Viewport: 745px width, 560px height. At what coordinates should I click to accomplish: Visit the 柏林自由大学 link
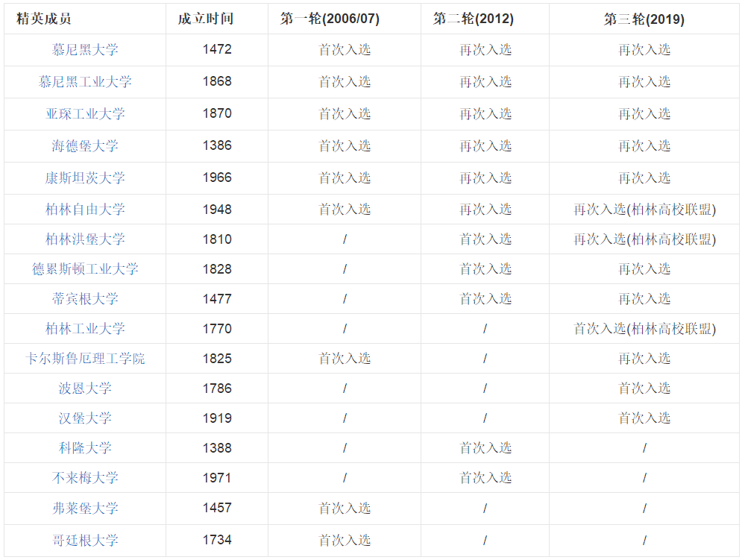coord(85,210)
